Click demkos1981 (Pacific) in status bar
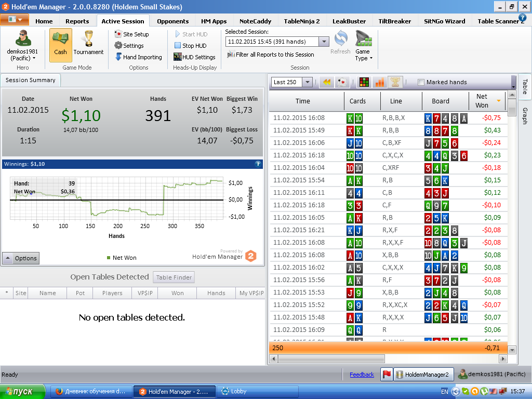Screen dimensions: 532x399 (491, 374)
